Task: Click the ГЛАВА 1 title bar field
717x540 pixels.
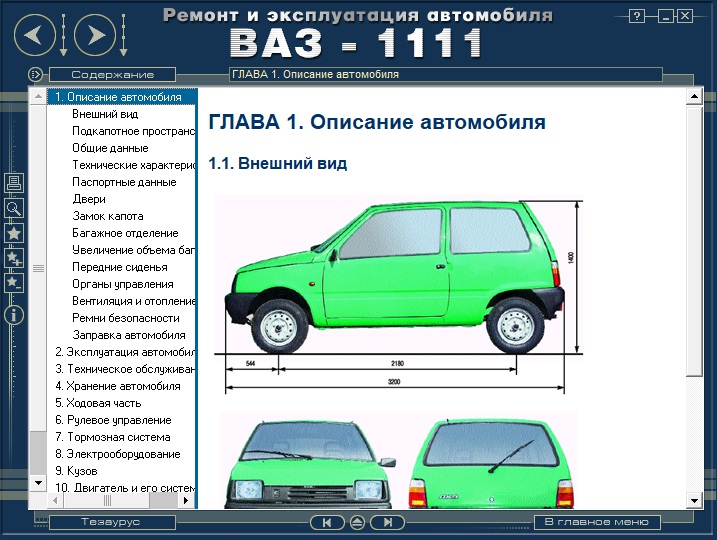Action: click(445, 75)
